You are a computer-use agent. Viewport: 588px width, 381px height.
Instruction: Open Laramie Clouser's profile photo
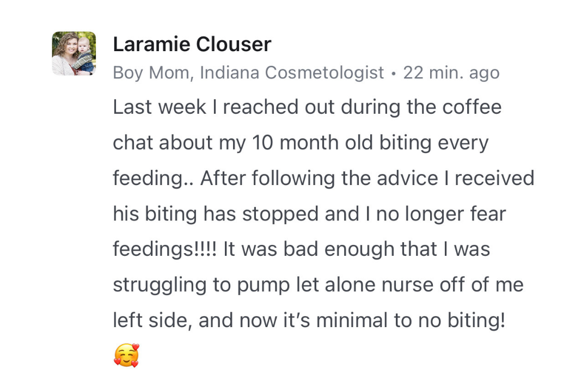(73, 53)
